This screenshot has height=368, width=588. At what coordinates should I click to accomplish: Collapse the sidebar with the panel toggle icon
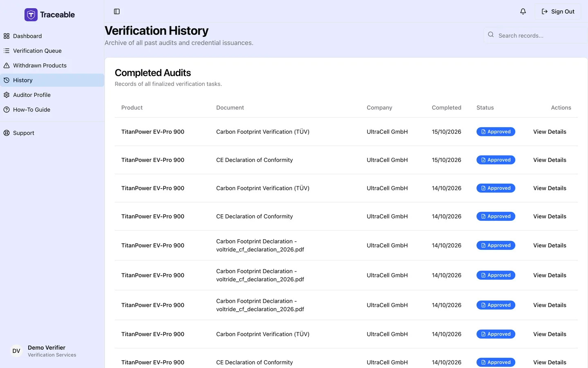117,11
